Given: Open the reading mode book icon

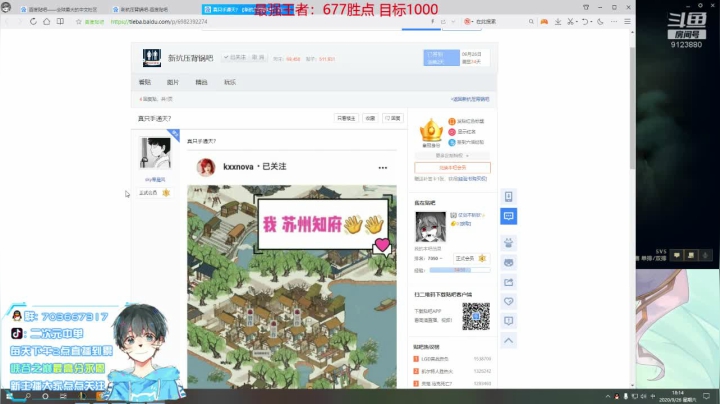Looking at the screenshot, I should pyautogui.click(x=60, y=22).
